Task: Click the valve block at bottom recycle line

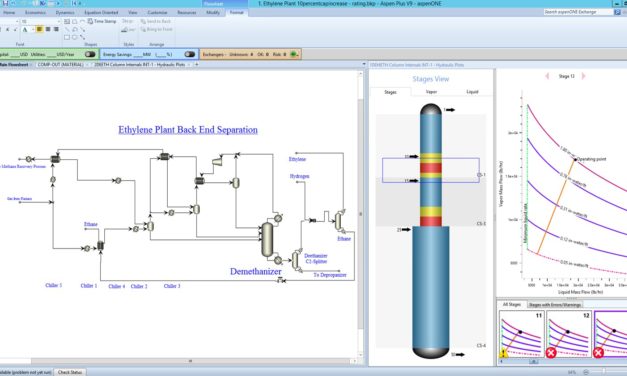Action: click(280, 280)
